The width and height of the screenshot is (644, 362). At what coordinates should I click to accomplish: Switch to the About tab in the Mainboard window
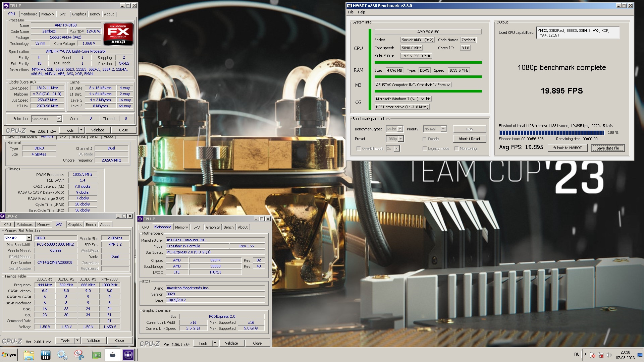243,227
